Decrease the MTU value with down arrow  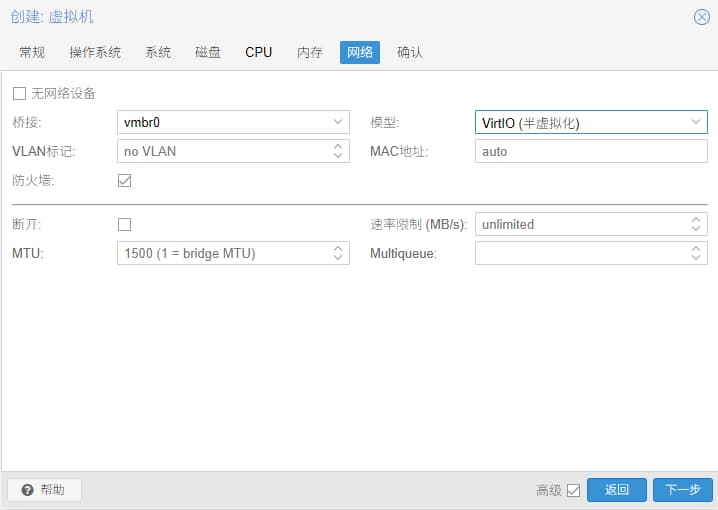(338, 258)
